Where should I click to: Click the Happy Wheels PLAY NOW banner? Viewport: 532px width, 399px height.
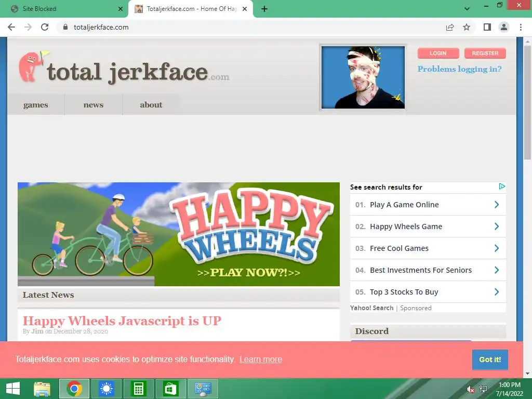point(179,234)
